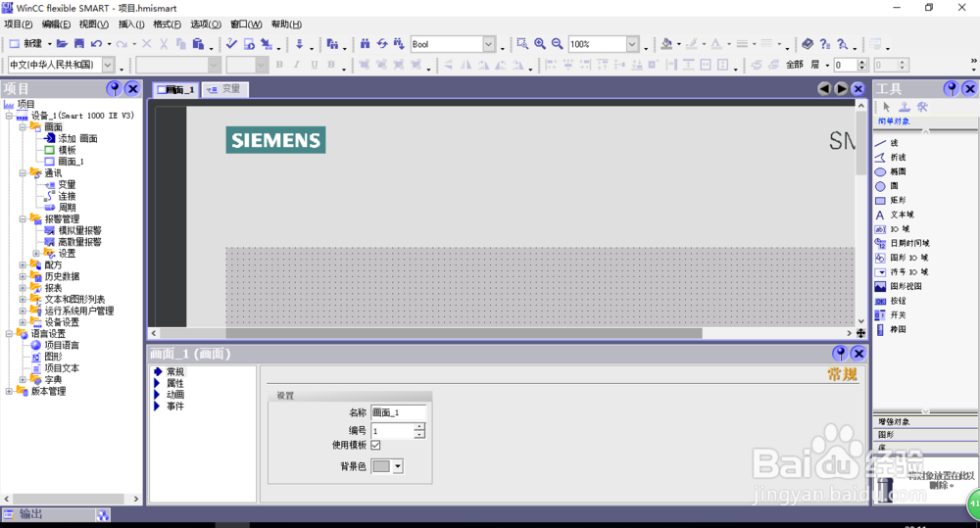Toggle the 使用模板 checkbox

(375, 445)
